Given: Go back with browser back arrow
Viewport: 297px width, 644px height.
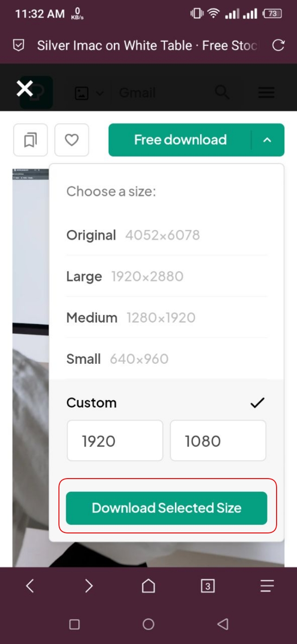Looking at the screenshot, I should point(30,586).
